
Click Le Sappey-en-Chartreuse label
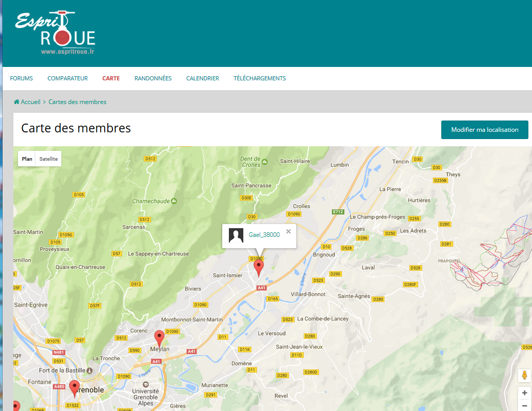point(158,253)
